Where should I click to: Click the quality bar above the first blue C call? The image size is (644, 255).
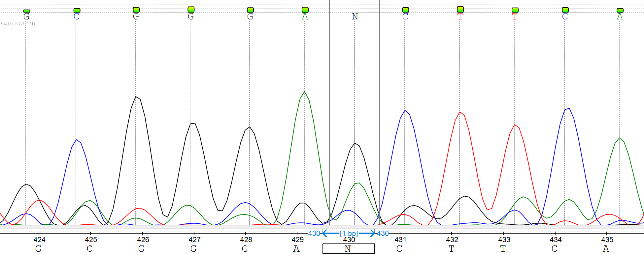click(x=77, y=10)
